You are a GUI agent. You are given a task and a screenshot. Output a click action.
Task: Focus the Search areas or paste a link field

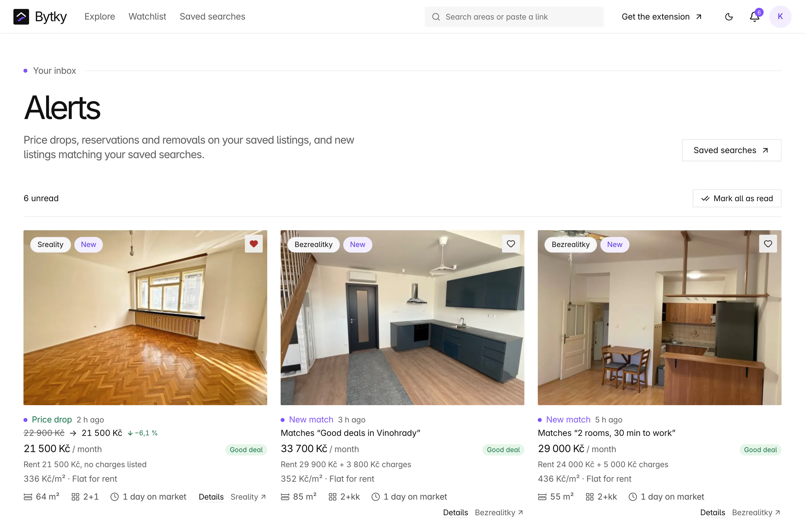(x=514, y=17)
